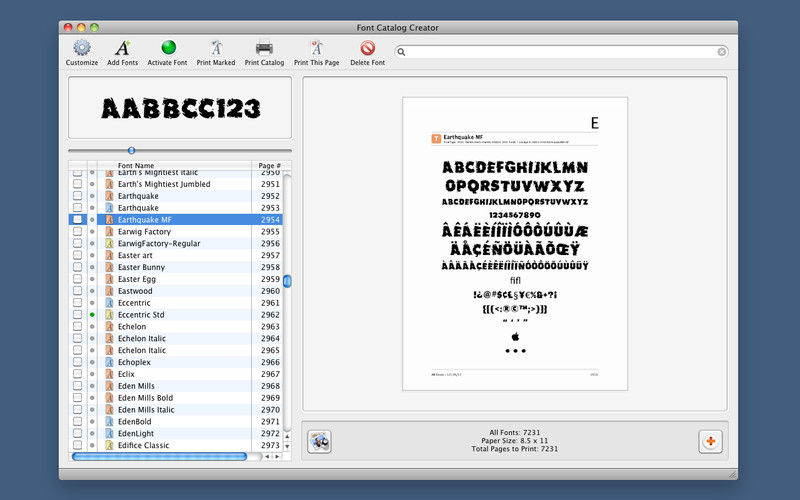Click the Add Fonts toolbar icon
Screen dimensions: 800x500
122,48
